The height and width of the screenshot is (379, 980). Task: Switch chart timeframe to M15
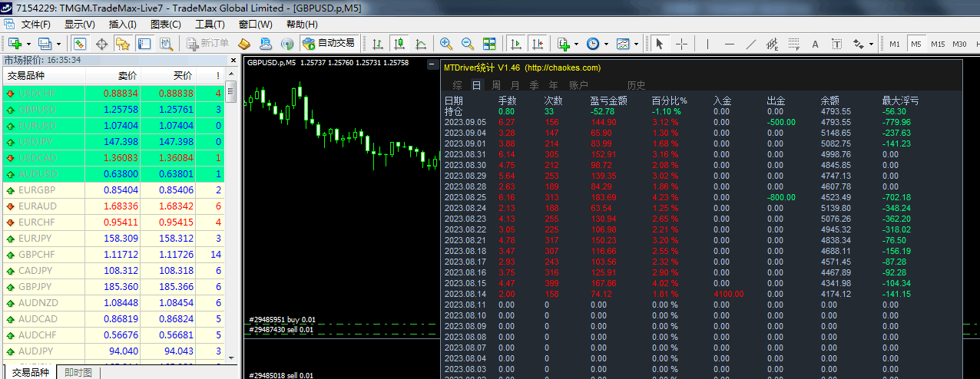(938, 44)
